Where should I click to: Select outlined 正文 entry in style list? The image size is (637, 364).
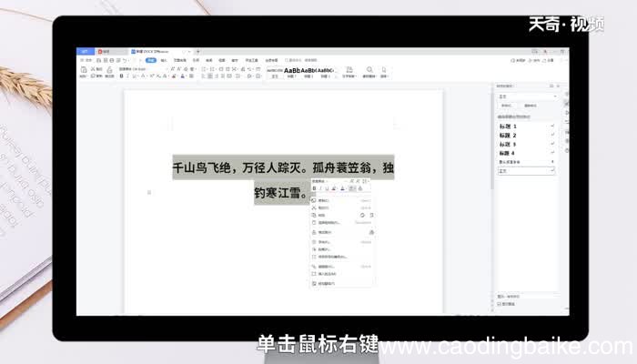(527, 171)
